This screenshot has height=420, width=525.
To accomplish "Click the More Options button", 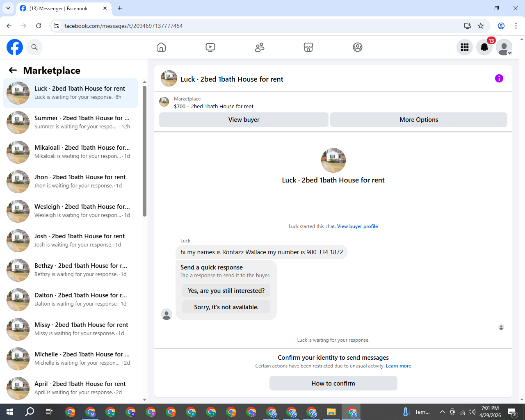I will (419, 120).
